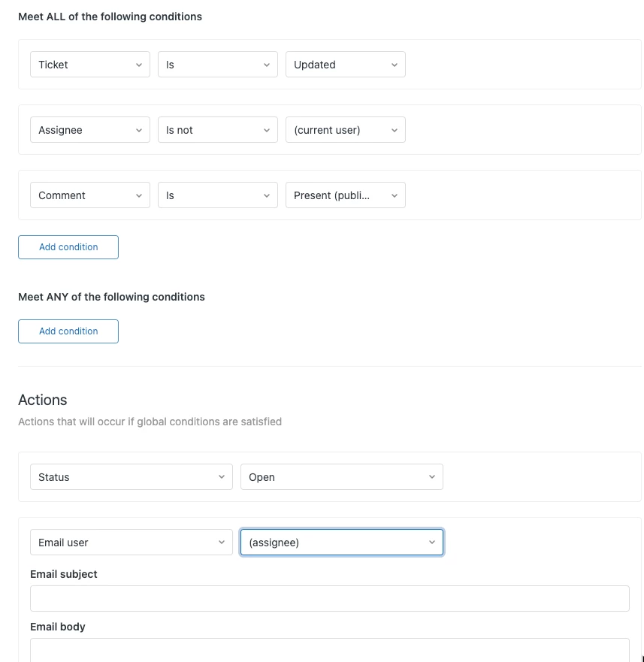Change the Open status value dropdown
Screen dimensions: 644x662
point(342,477)
